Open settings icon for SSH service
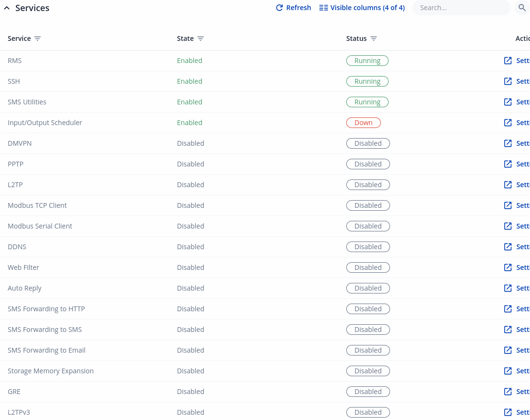 pyautogui.click(x=508, y=81)
